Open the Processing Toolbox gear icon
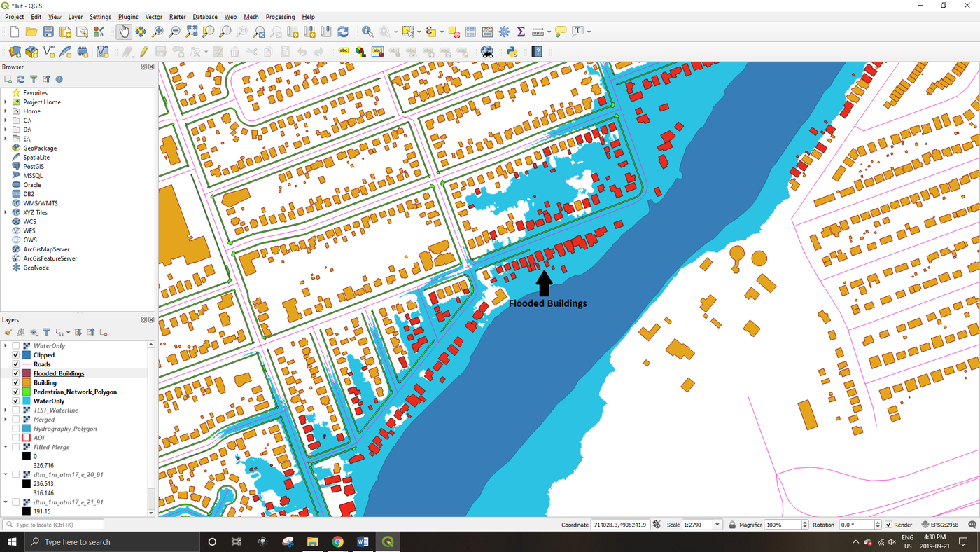Viewport: 980px width, 552px height. [x=504, y=32]
